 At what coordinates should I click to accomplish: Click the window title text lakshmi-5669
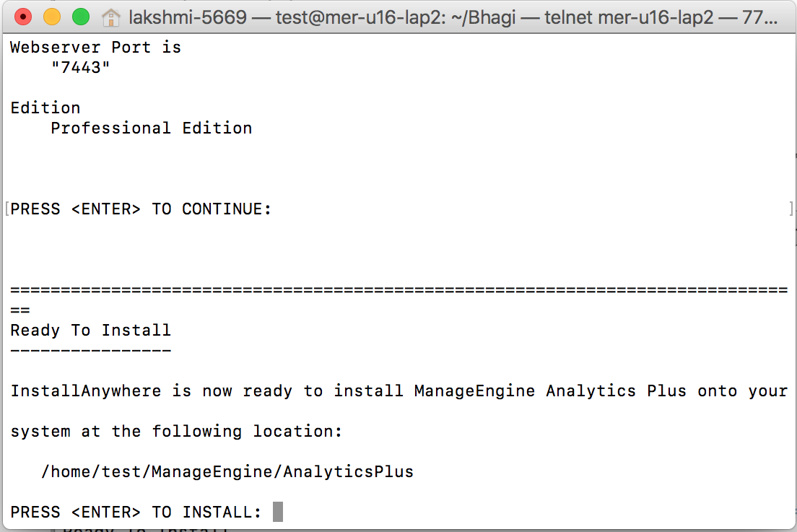(x=187, y=17)
